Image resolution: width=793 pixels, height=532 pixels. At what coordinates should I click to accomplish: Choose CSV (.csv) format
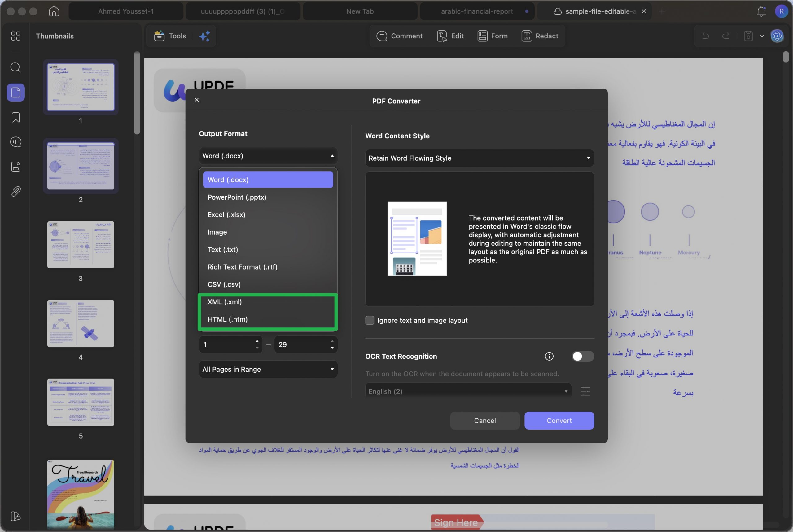tap(268, 284)
